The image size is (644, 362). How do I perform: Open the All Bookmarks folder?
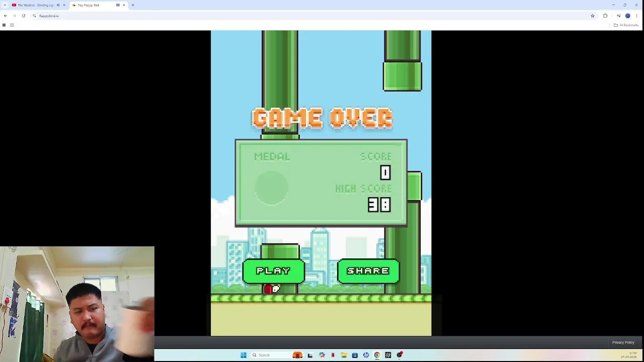pos(625,25)
